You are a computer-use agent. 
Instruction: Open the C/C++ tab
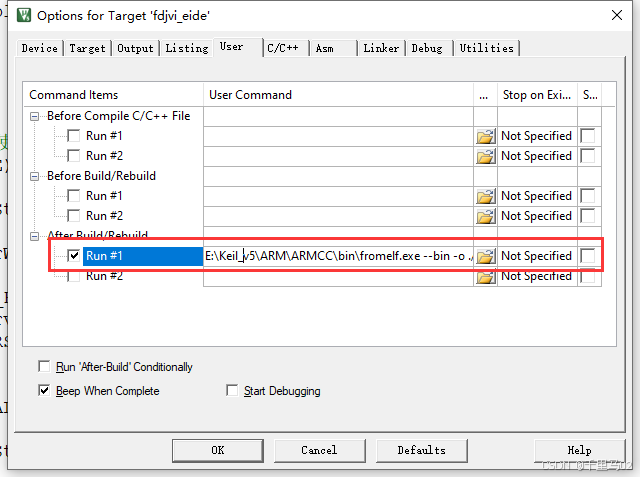[x=282, y=48]
